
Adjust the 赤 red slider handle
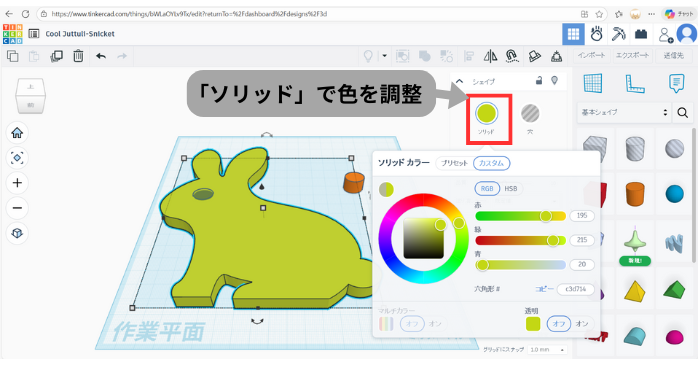tap(546, 216)
